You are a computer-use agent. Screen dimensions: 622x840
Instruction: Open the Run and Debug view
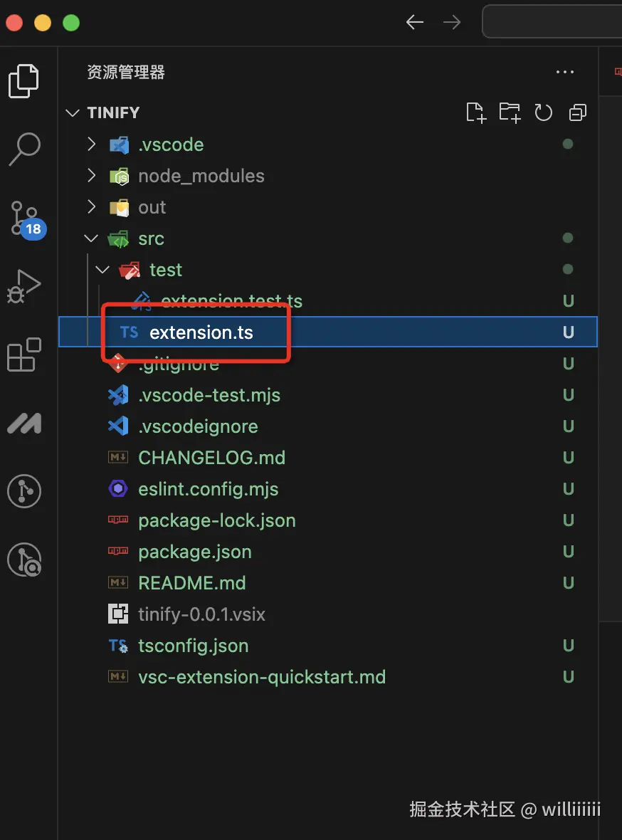click(x=25, y=286)
